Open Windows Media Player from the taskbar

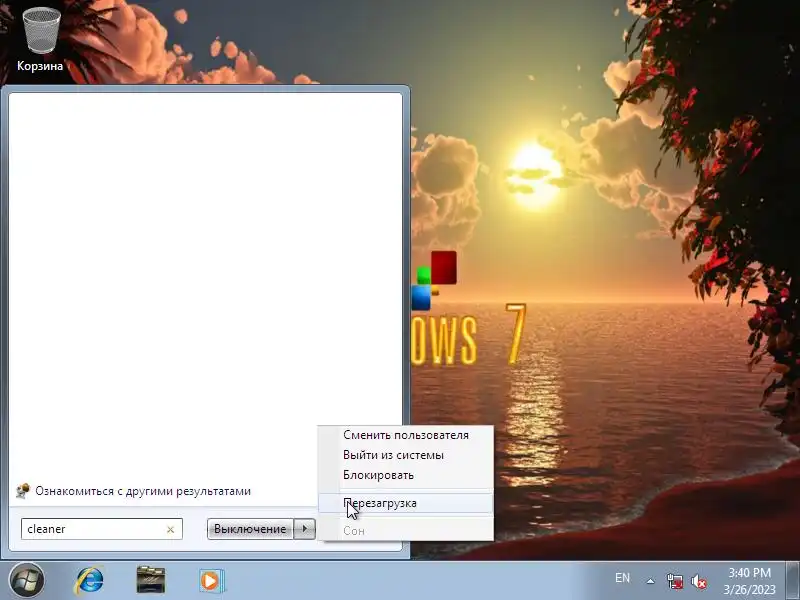point(211,581)
